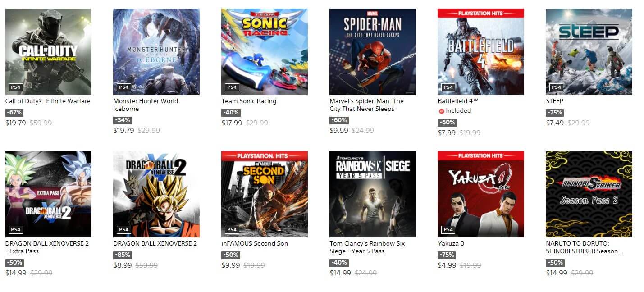Click the -67% discount badge for Call of Duty

14,113
